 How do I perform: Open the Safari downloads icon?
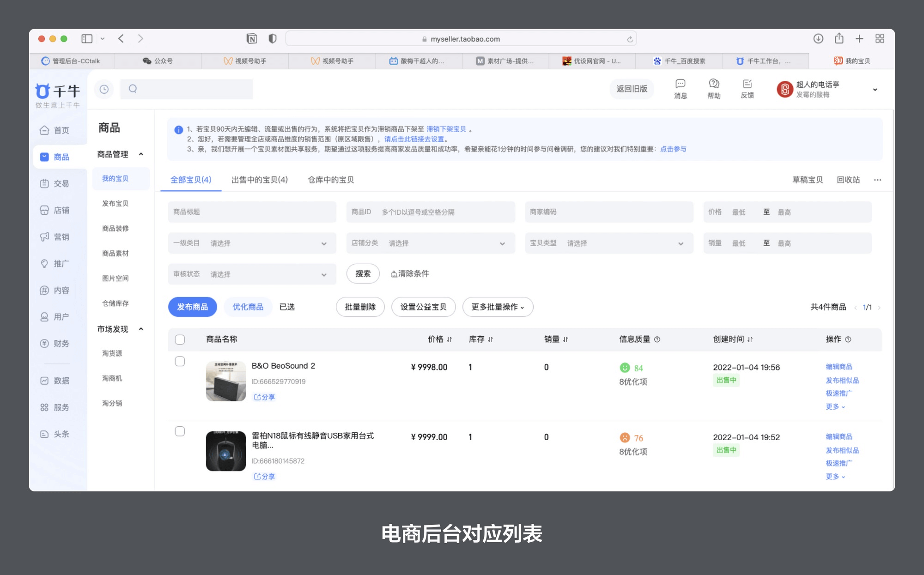click(818, 39)
